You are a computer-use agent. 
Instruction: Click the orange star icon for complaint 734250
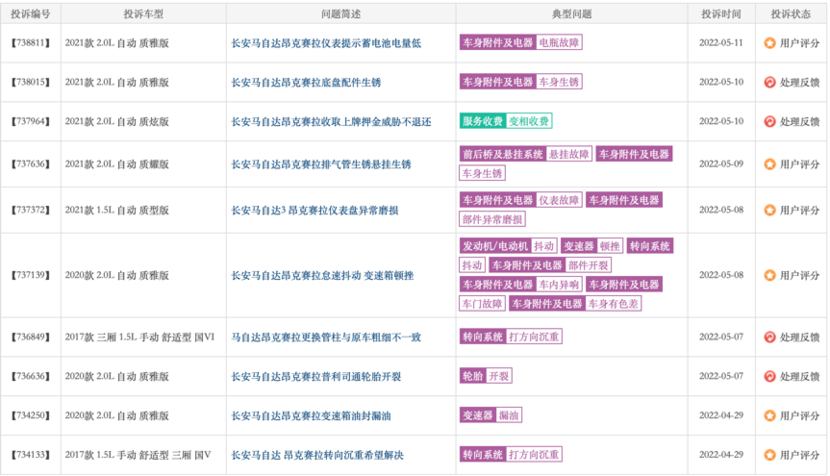(x=770, y=416)
